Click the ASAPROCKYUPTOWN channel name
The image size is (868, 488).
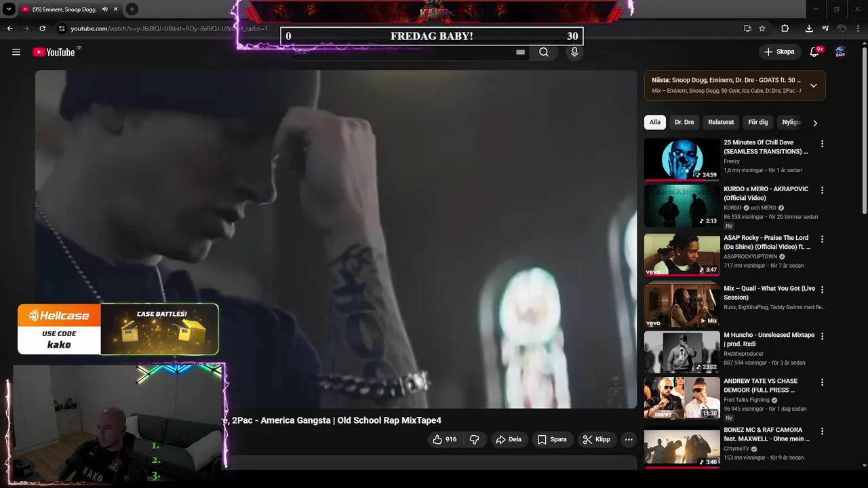click(751, 257)
